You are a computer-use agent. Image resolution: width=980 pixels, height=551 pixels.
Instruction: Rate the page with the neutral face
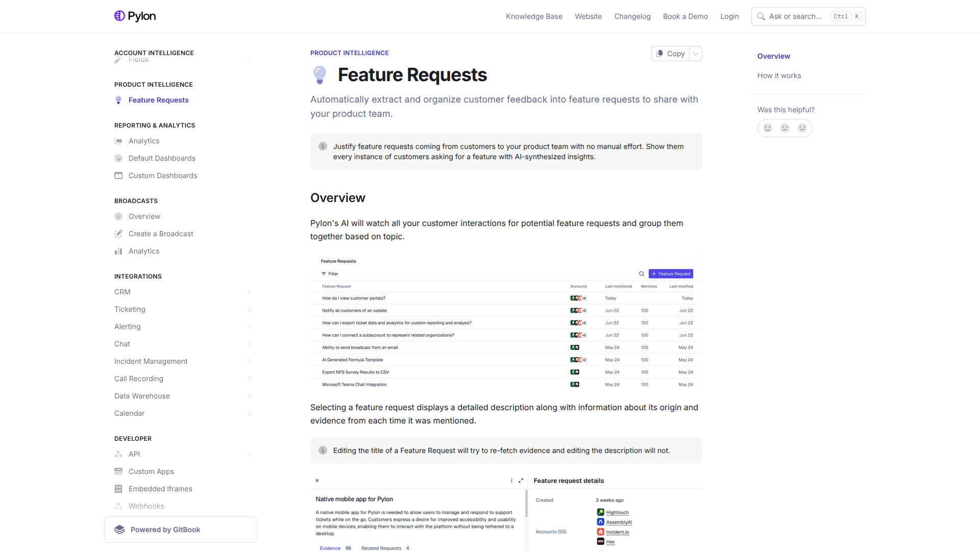point(785,128)
